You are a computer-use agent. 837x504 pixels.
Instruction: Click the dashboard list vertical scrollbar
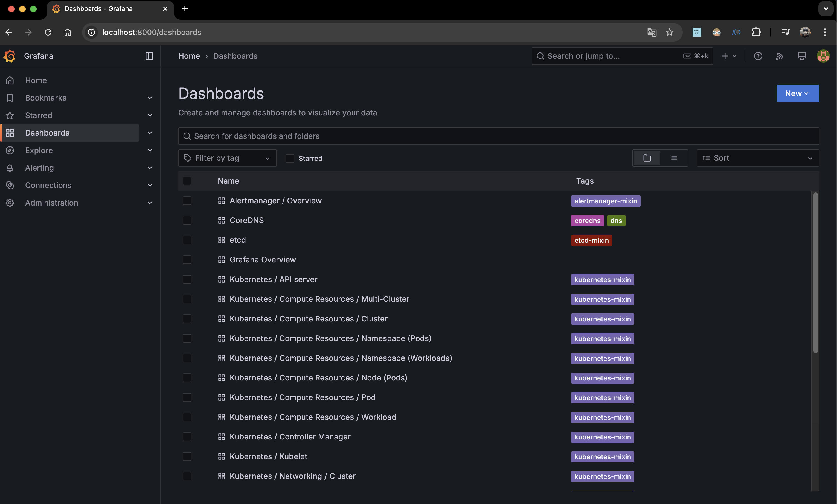click(x=815, y=273)
